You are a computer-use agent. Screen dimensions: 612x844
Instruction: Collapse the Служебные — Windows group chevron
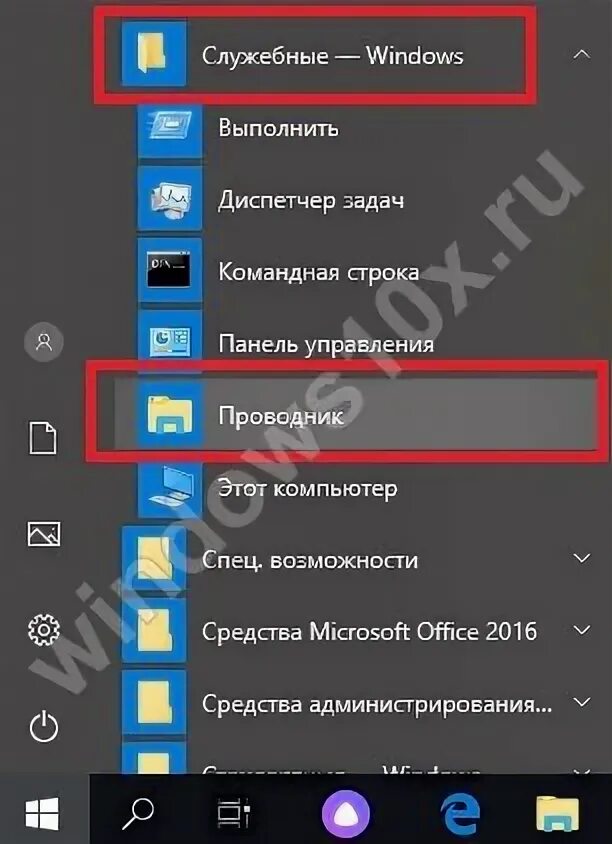[582, 54]
